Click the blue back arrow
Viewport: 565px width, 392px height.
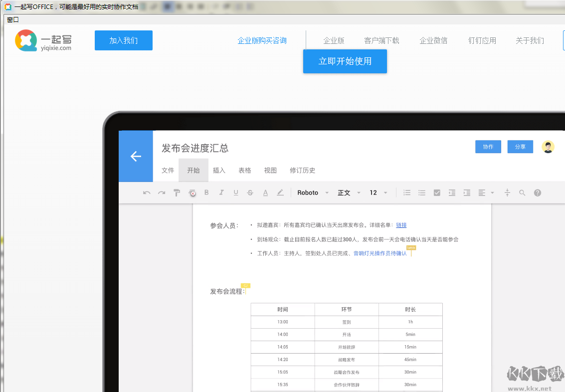(x=136, y=156)
